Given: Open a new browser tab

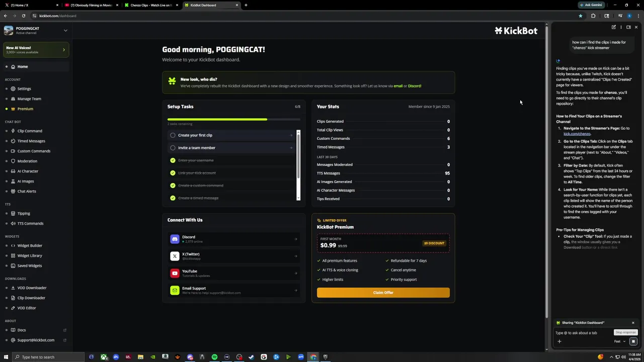Looking at the screenshot, I should (246, 5).
